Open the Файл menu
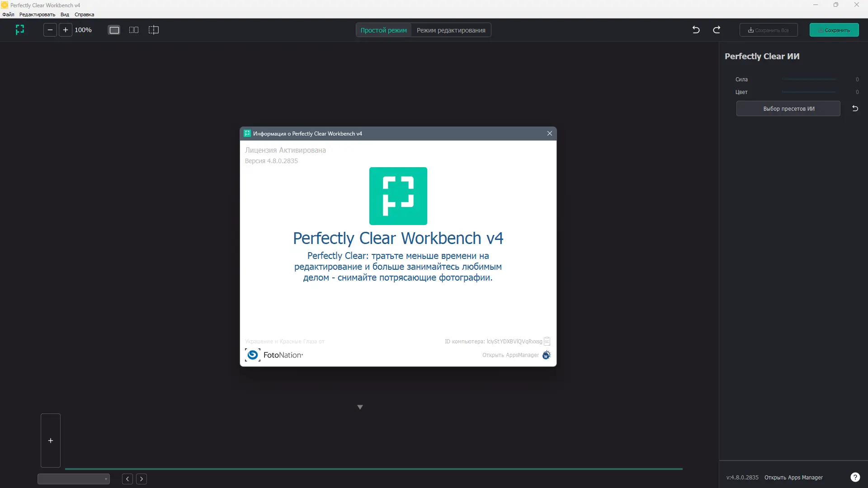 click(x=8, y=14)
